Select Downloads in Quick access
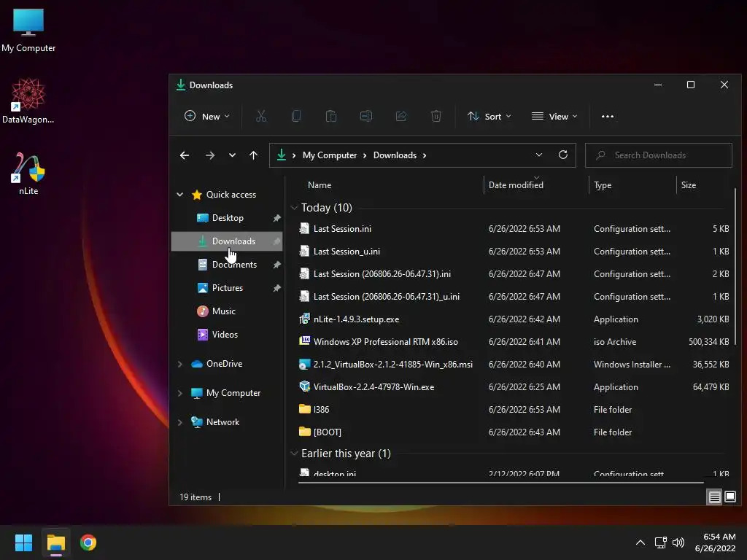 tap(227, 241)
